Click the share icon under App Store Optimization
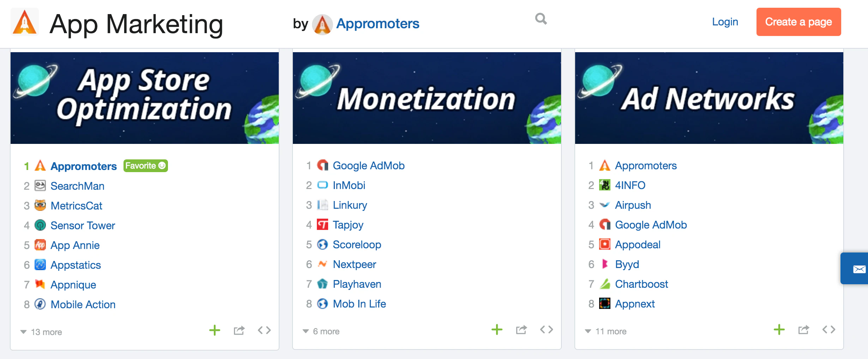This screenshot has height=359, width=868. pos(239,330)
